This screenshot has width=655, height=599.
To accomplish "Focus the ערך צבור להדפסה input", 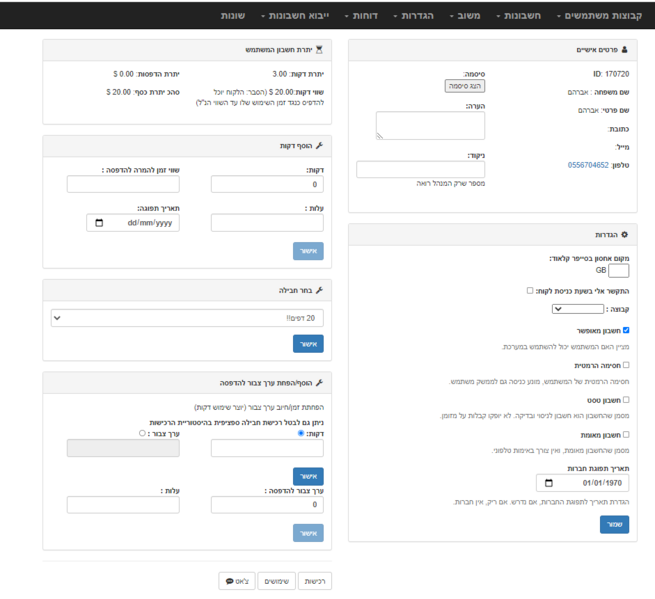I will pyautogui.click(x=267, y=505).
